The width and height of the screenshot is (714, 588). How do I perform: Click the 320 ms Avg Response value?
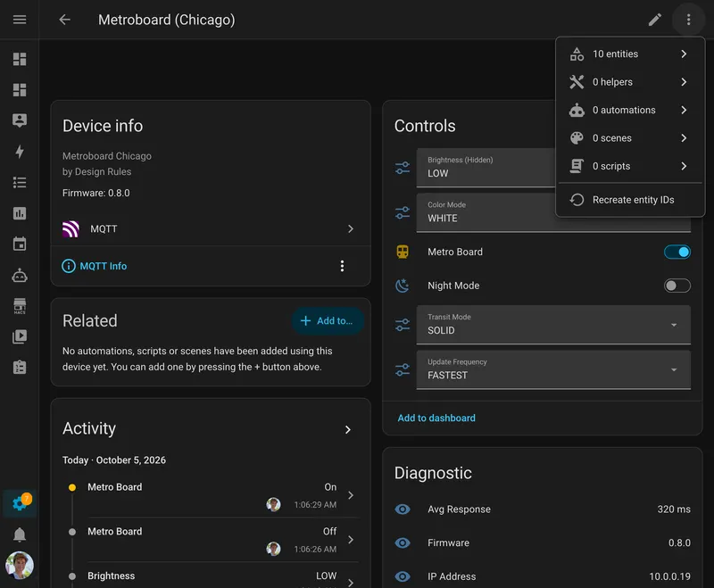point(674,509)
